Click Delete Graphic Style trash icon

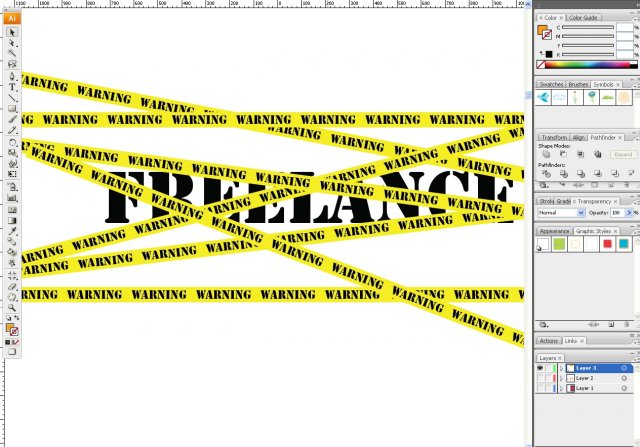point(627,325)
